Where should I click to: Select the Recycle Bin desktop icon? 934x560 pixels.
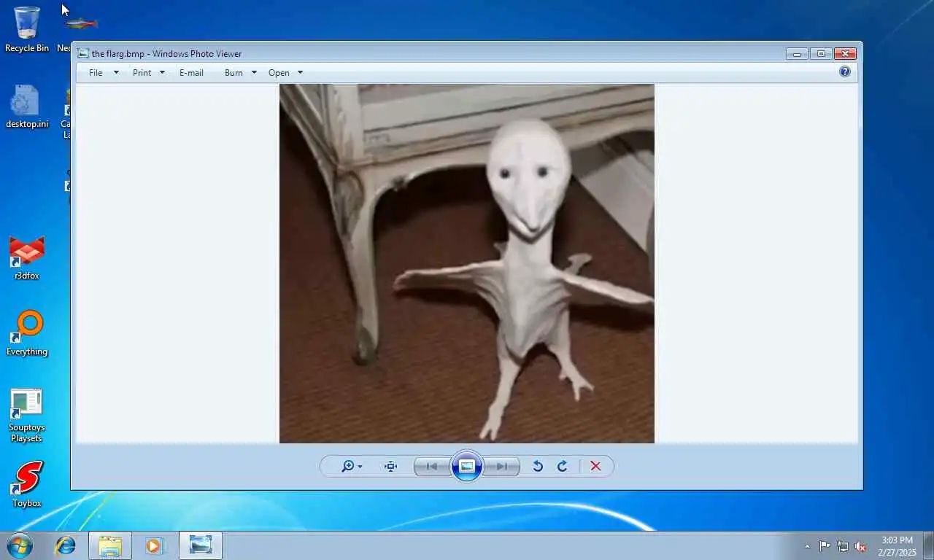tap(27, 30)
